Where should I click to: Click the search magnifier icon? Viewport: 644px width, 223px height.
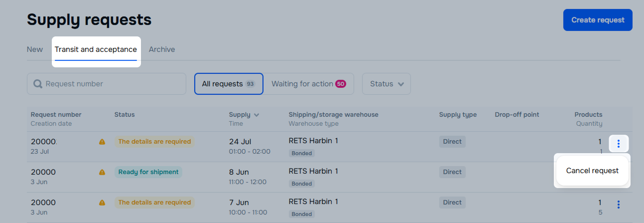click(38, 84)
